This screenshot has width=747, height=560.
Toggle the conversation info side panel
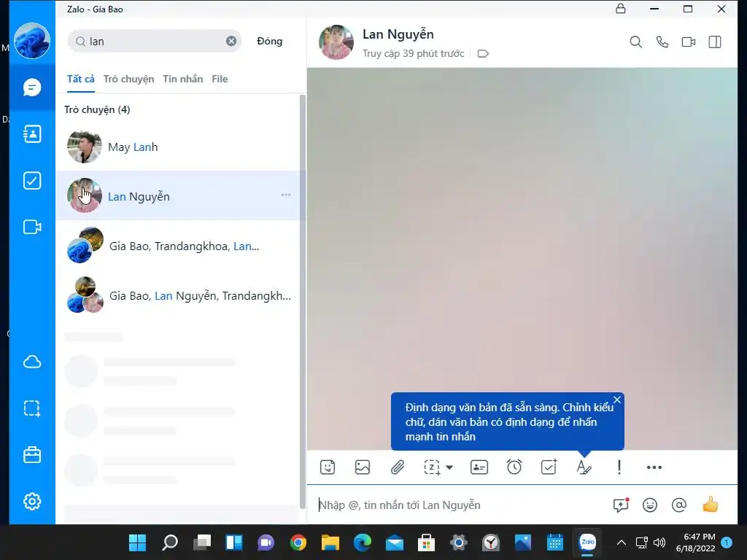pos(715,42)
